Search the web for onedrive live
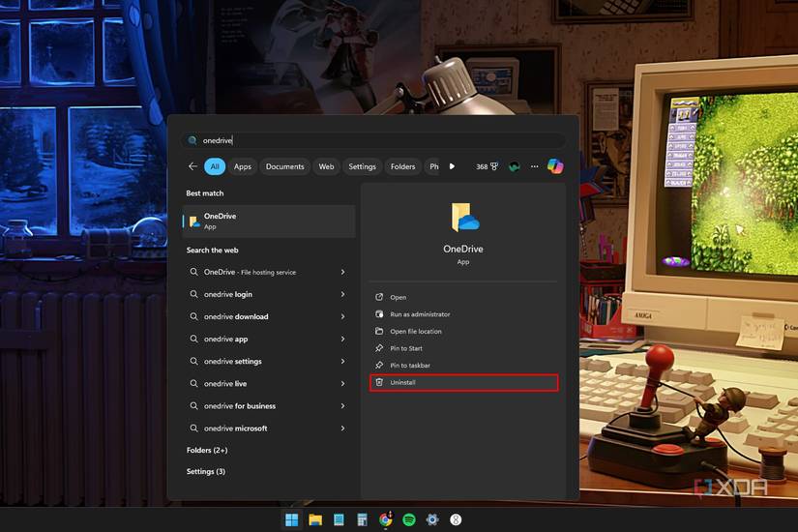The width and height of the screenshot is (798, 532). 225,384
